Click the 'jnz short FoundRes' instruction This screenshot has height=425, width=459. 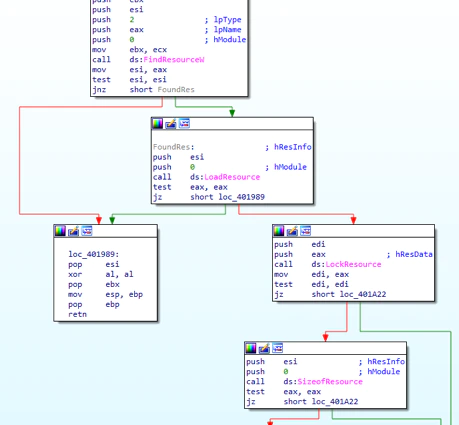[143, 90]
